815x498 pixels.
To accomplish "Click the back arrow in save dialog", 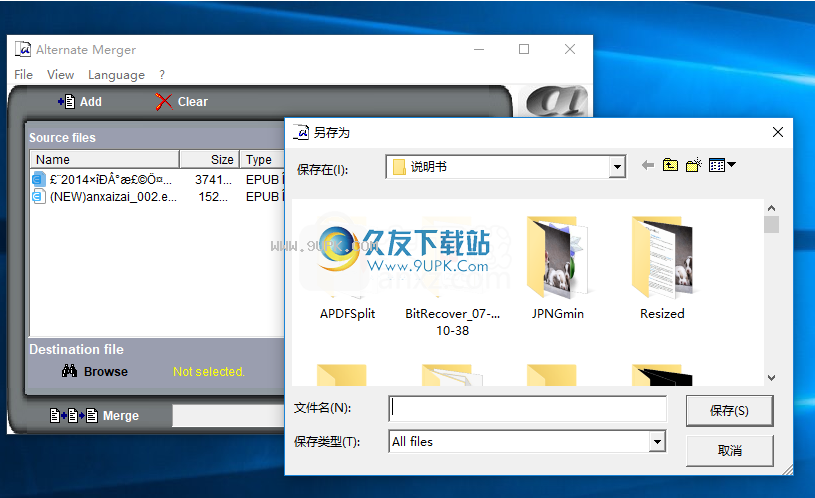I will pos(648,165).
